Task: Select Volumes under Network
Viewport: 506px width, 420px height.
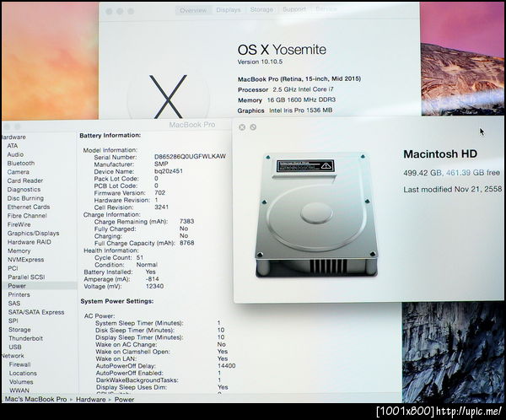Action: pos(21,381)
